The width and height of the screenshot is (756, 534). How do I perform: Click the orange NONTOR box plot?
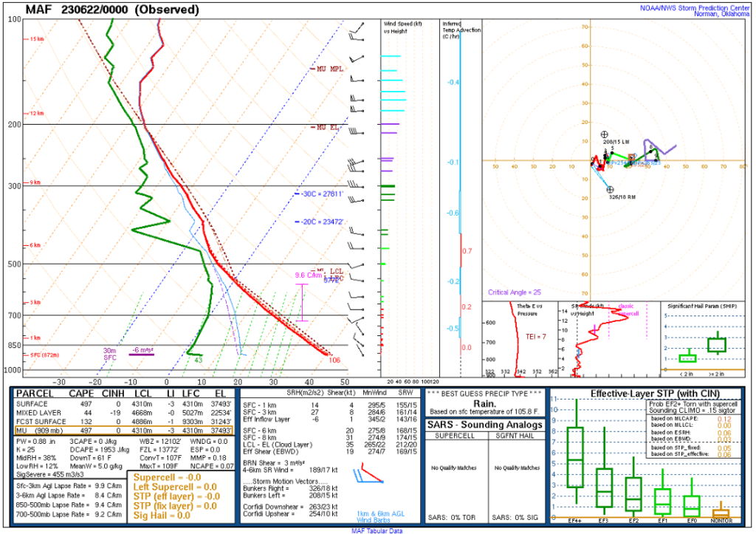(x=721, y=512)
